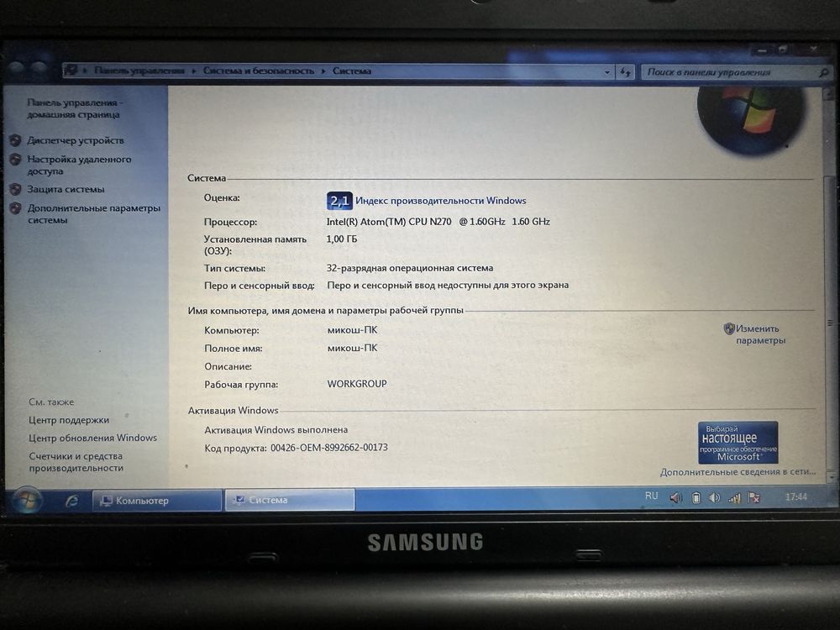Click the shield icon beside Дополнительные параметры системы
840x630 pixels.
tap(15, 208)
